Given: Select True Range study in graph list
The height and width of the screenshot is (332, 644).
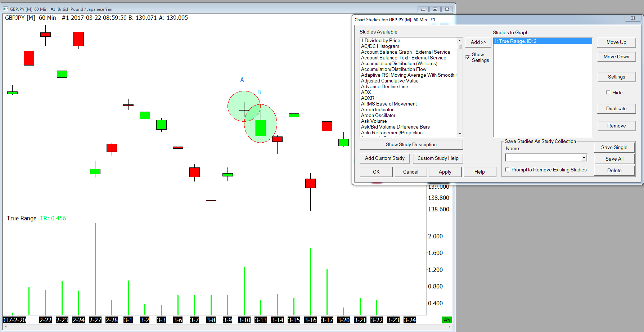Looking at the screenshot, I should click(x=542, y=41).
